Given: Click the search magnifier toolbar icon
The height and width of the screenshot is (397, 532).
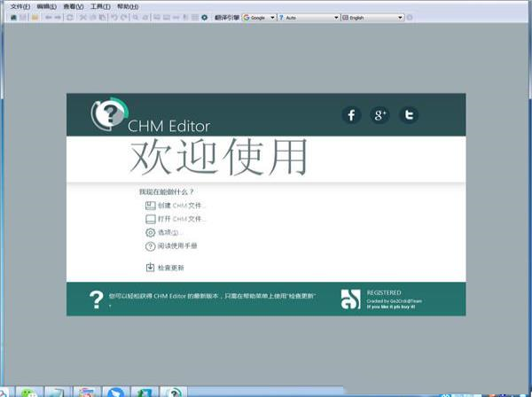Looking at the screenshot, I should tap(136, 18).
